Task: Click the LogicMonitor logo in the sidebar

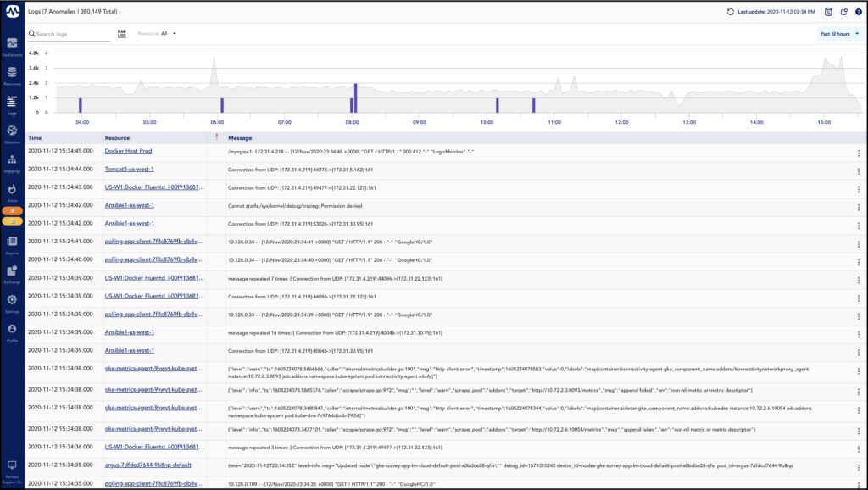Action: point(12,11)
